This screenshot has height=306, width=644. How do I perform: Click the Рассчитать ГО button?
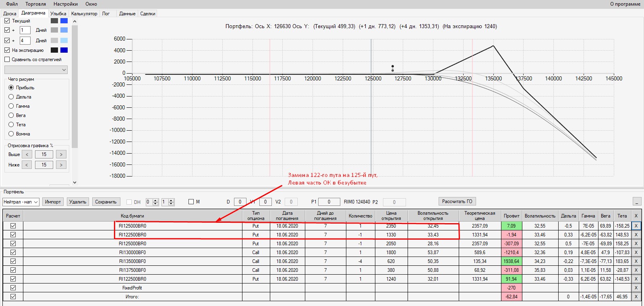click(457, 201)
